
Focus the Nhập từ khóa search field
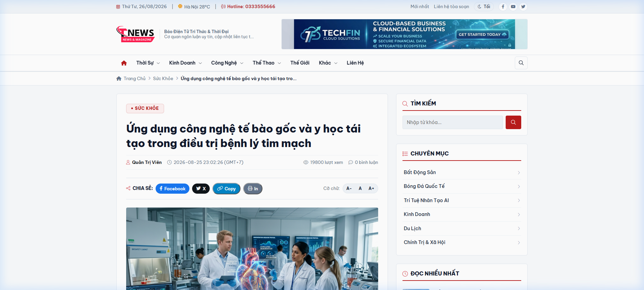click(x=452, y=122)
